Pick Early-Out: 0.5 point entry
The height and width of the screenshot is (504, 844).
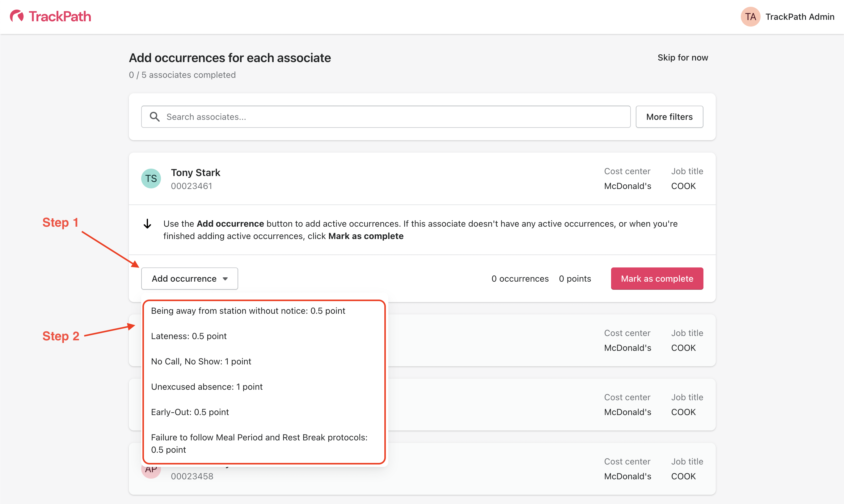click(190, 412)
